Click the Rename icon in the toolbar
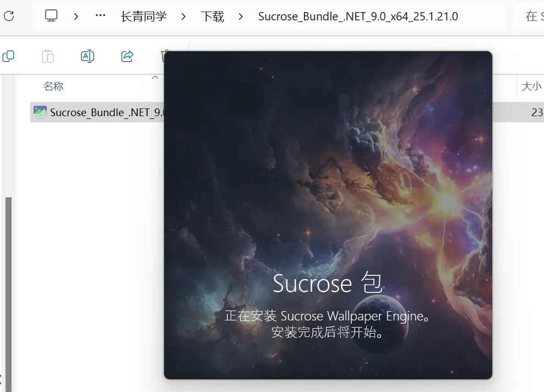This screenshot has width=544, height=392. coord(88,56)
